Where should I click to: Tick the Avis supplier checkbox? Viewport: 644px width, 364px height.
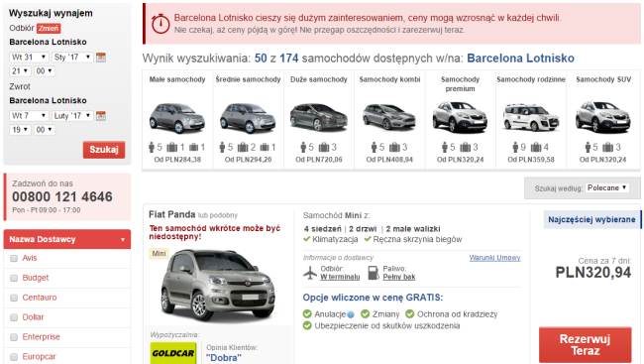14,258
